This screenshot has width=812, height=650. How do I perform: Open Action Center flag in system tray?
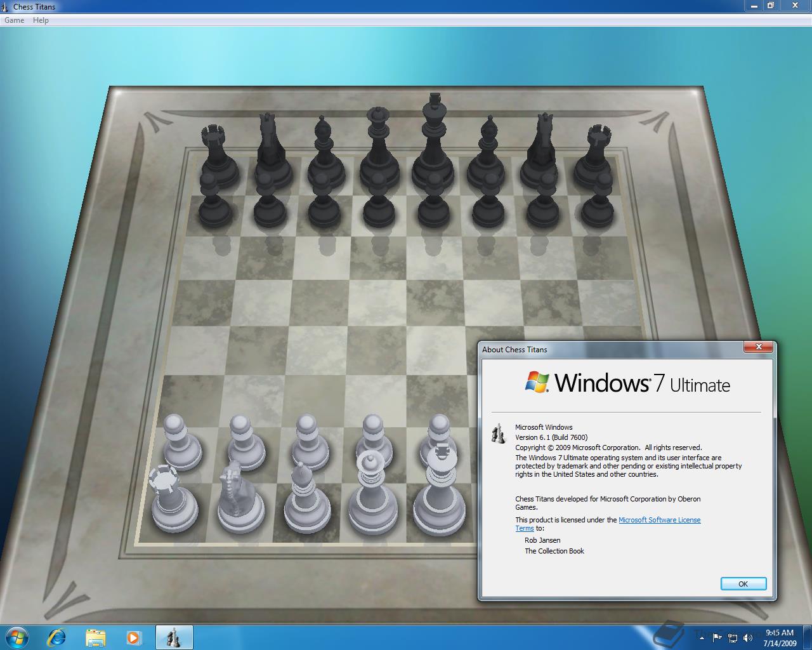click(x=717, y=637)
